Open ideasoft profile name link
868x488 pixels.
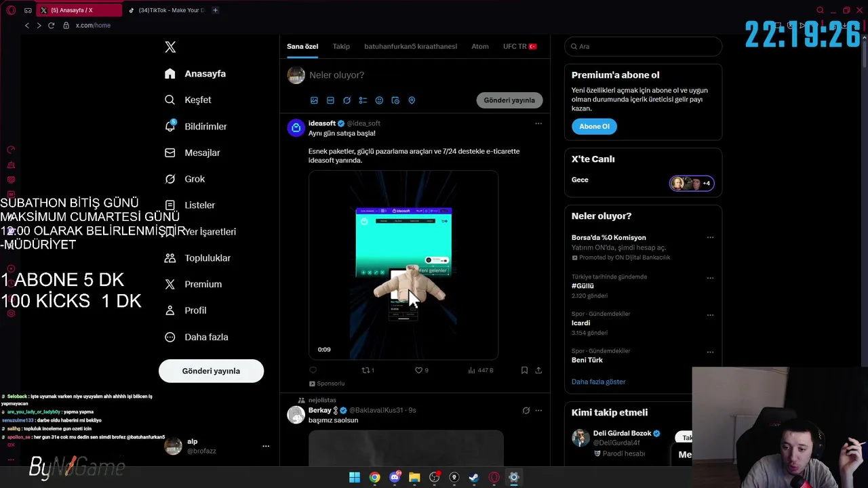(x=322, y=123)
